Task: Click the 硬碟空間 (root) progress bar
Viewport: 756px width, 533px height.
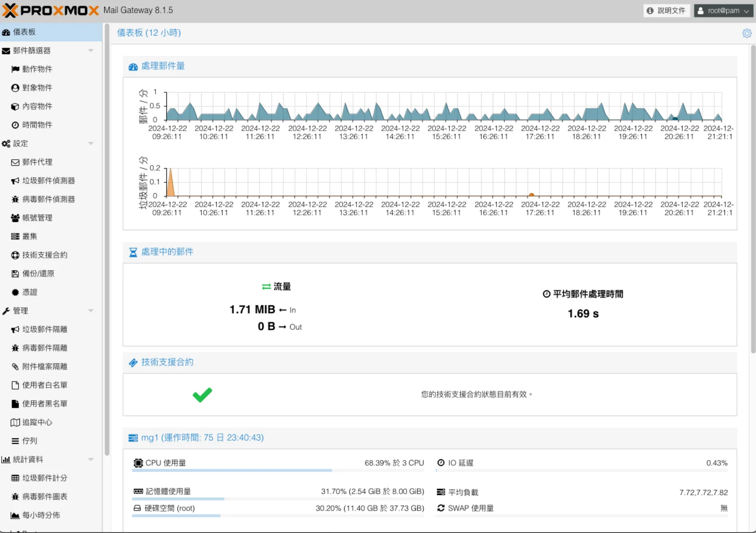Action: [278, 516]
